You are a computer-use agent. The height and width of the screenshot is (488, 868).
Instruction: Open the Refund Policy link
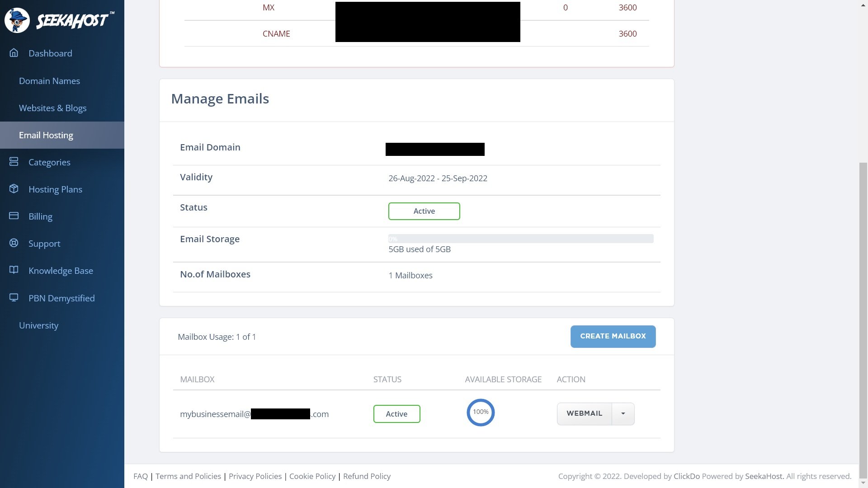[367, 476]
